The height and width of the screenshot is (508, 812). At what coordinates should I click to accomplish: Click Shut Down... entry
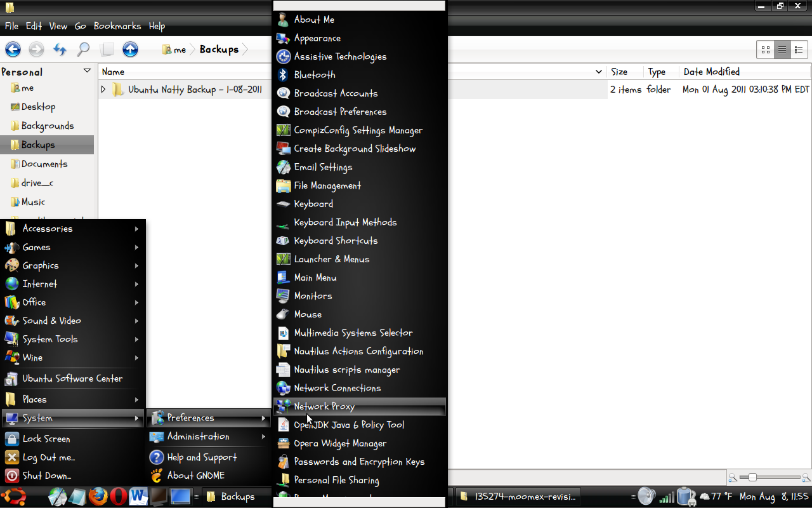(x=73, y=476)
